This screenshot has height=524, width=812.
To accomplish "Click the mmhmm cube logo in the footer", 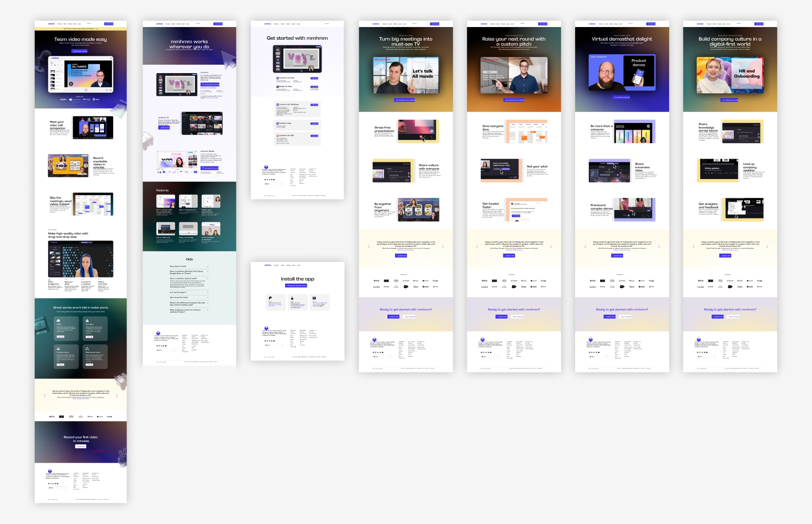I will [x=50, y=471].
